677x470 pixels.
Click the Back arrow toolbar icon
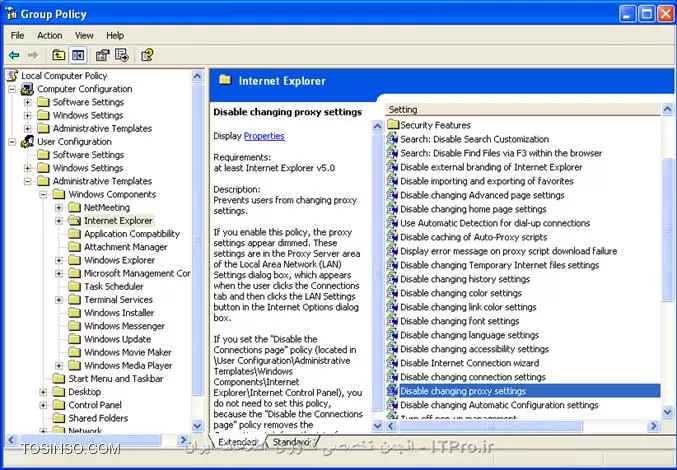pyautogui.click(x=14, y=55)
